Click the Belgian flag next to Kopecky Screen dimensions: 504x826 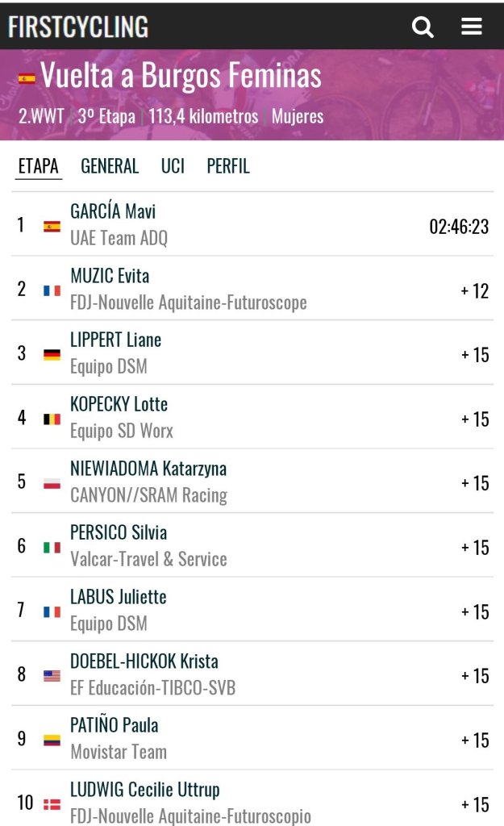pyautogui.click(x=52, y=419)
